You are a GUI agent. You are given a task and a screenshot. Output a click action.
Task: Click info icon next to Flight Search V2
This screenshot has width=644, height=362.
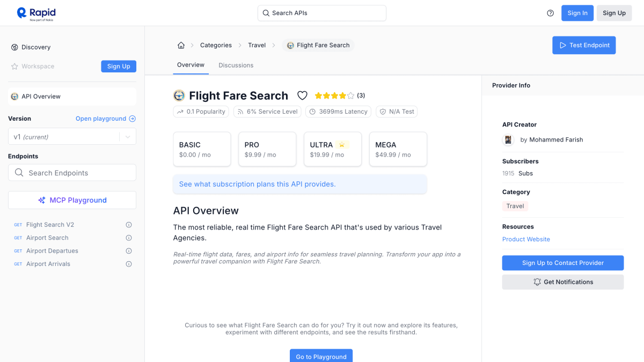129,225
